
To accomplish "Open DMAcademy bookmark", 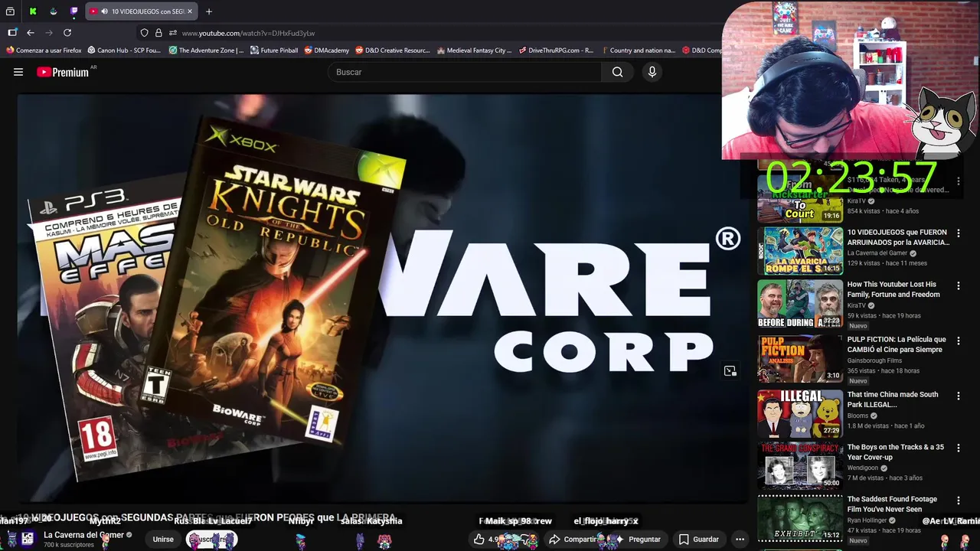I will pyautogui.click(x=326, y=51).
